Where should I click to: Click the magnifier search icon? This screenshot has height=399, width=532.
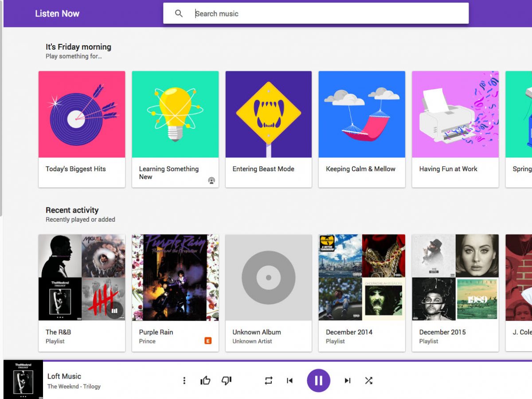point(179,14)
